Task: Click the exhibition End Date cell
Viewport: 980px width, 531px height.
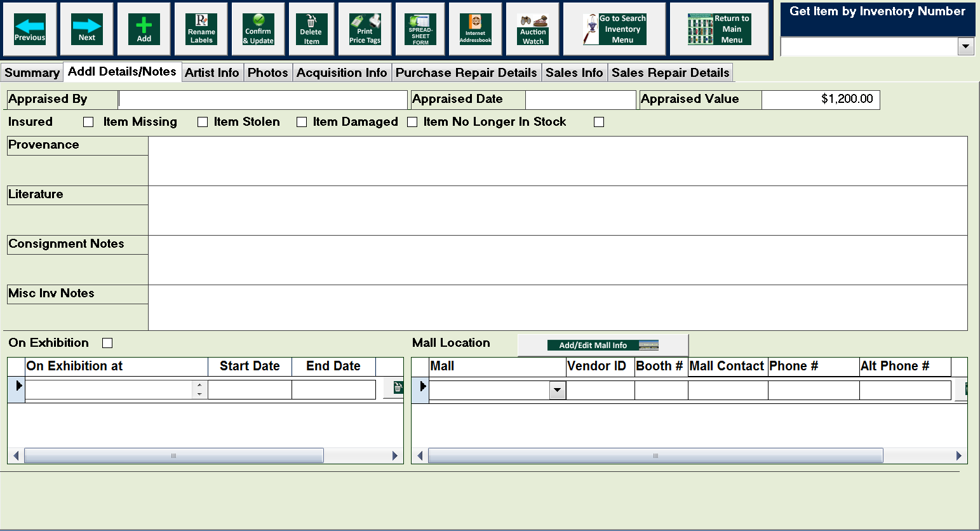Action: click(333, 389)
